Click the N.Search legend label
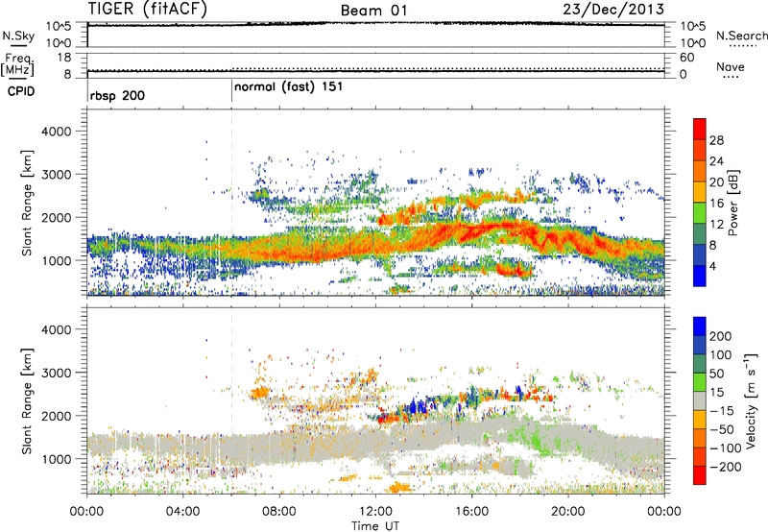The height and width of the screenshot is (532, 768). (x=741, y=36)
